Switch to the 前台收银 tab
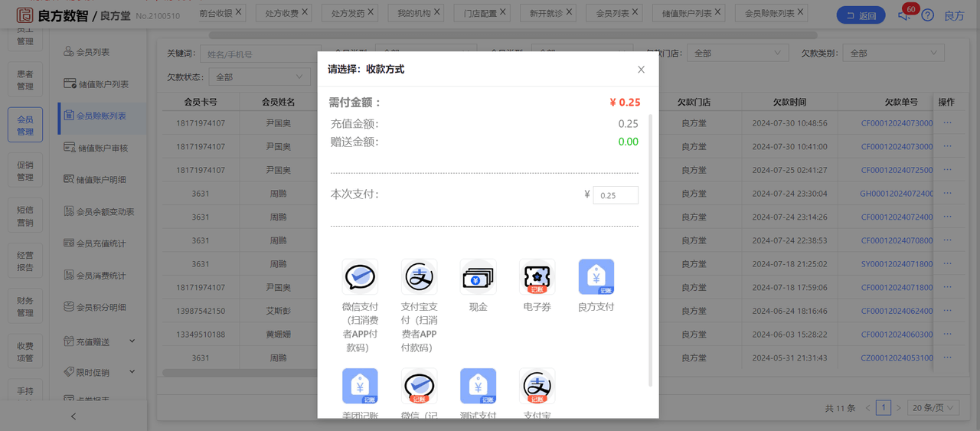 (215, 14)
